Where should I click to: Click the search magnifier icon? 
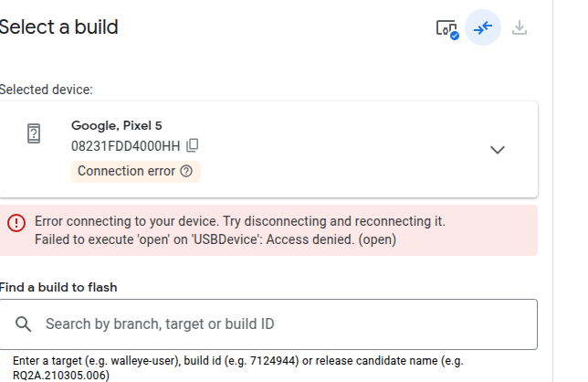[25, 324]
